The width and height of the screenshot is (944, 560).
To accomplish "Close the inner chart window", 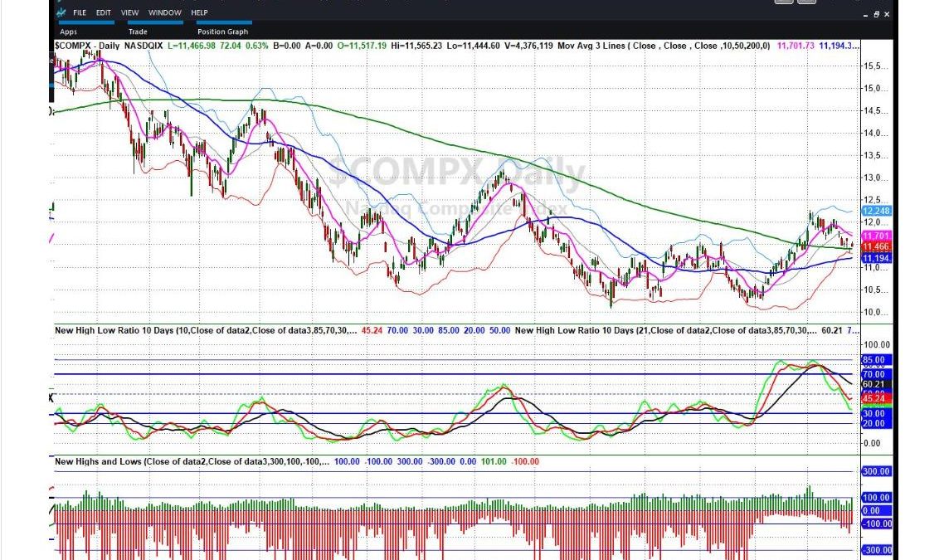I will [888, 14].
